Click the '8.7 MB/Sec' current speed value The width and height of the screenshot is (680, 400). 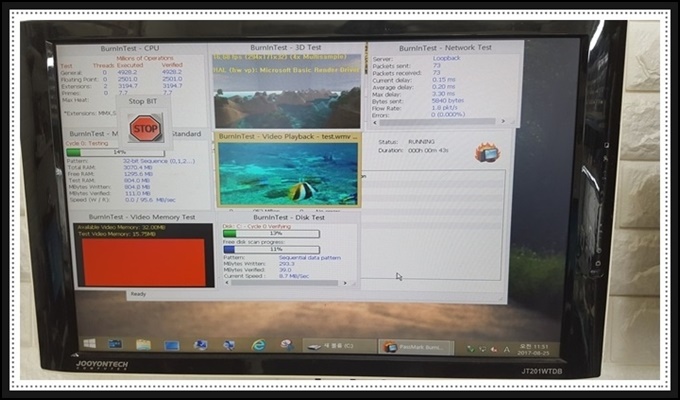point(294,275)
